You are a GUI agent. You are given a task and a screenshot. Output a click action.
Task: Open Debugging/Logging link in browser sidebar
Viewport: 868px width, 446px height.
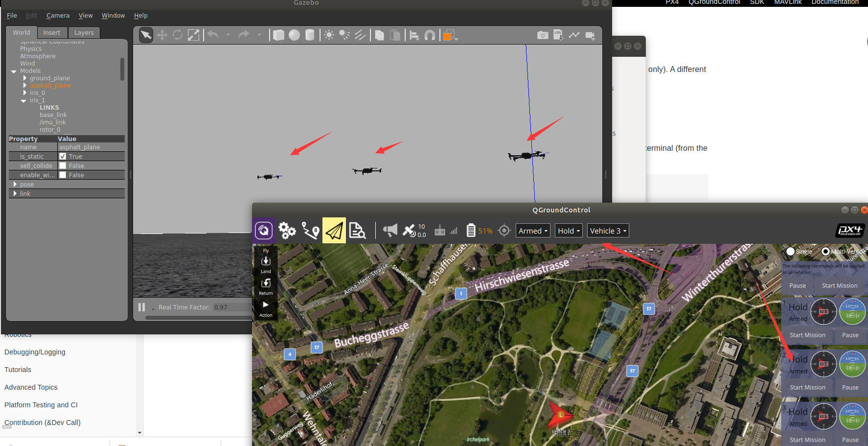pos(35,352)
